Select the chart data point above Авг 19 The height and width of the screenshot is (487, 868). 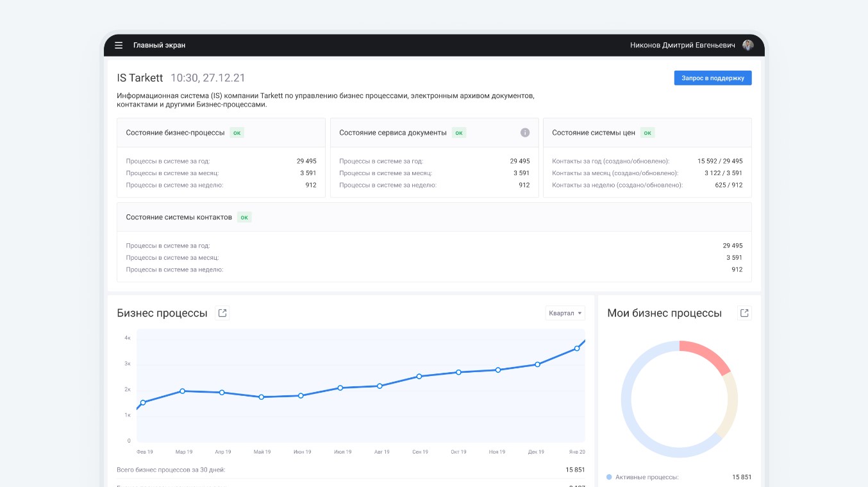point(380,386)
